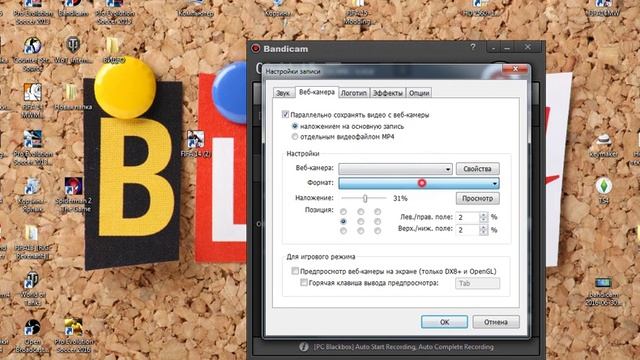This screenshot has width=640, height=360.
Task: Select bottom-center webcam position radio
Action: point(360,231)
